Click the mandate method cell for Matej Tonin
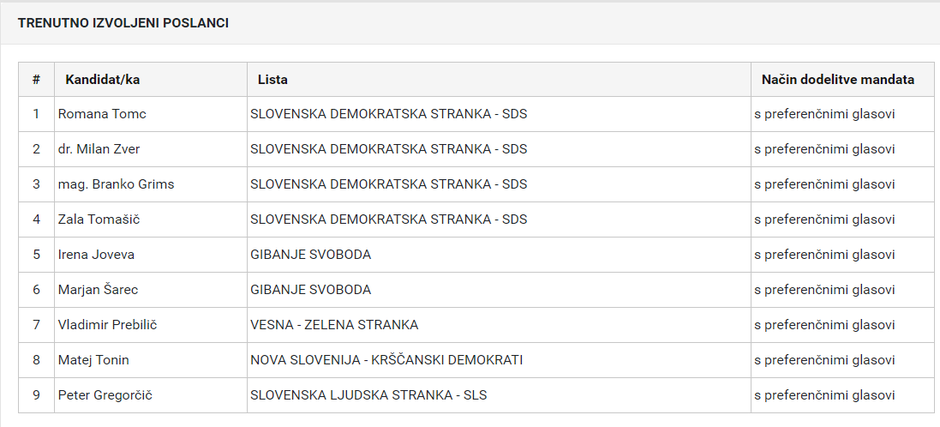 point(824,359)
